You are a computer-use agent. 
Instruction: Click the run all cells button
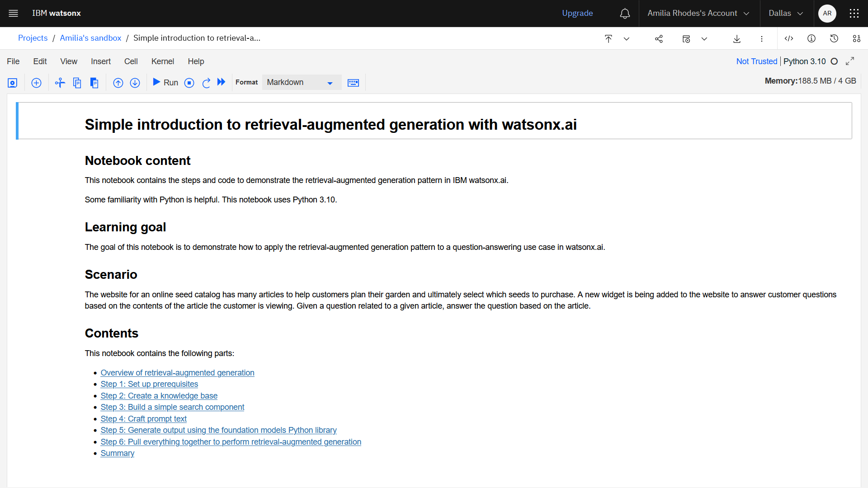pyautogui.click(x=220, y=82)
